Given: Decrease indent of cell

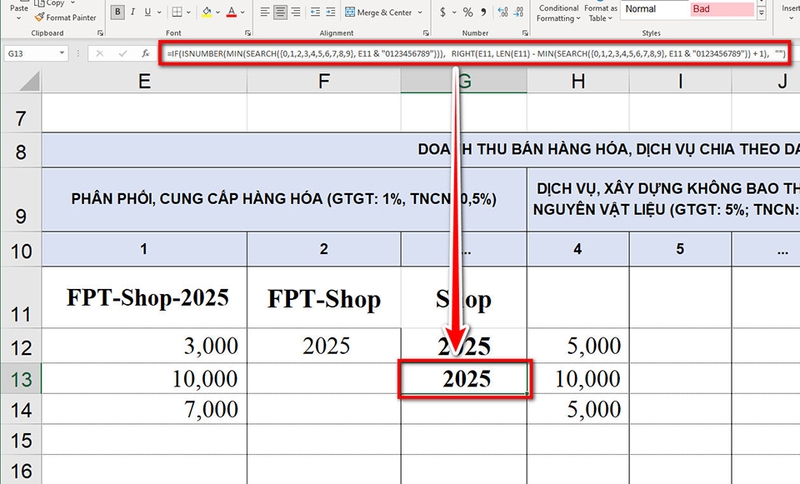Looking at the screenshot, I should 315,12.
